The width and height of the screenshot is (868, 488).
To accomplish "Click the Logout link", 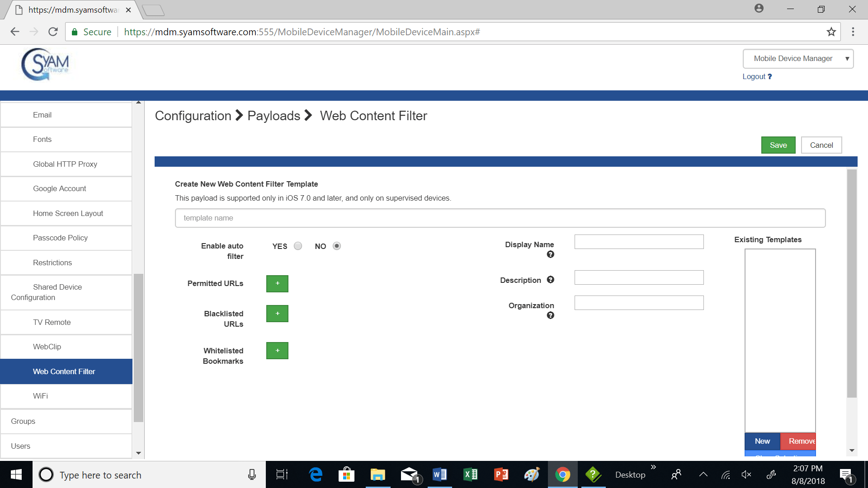I will (x=754, y=77).
